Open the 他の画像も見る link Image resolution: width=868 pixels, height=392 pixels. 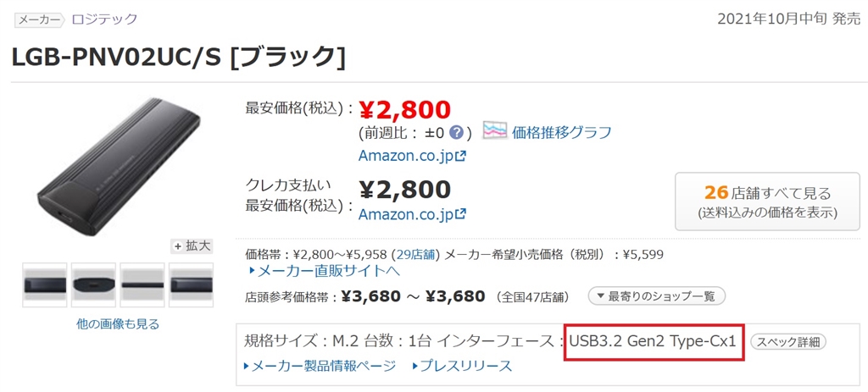coord(118,323)
